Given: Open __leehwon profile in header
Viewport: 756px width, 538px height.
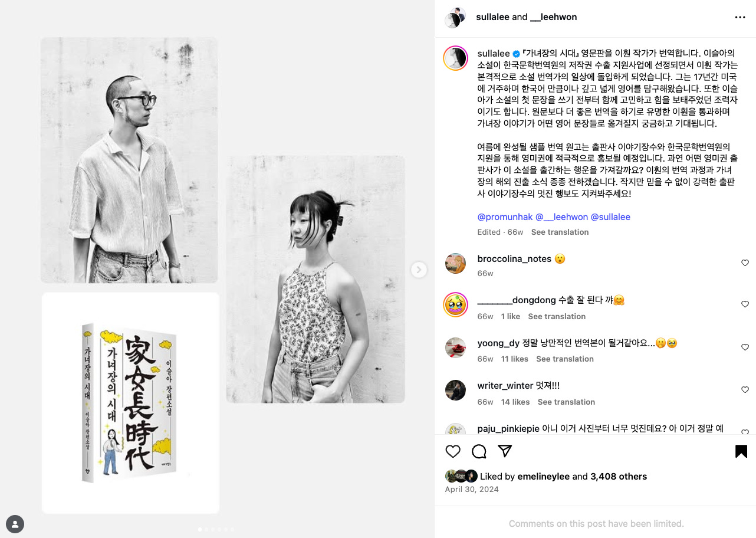Looking at the screenshot, I should (x=553, y=17).
